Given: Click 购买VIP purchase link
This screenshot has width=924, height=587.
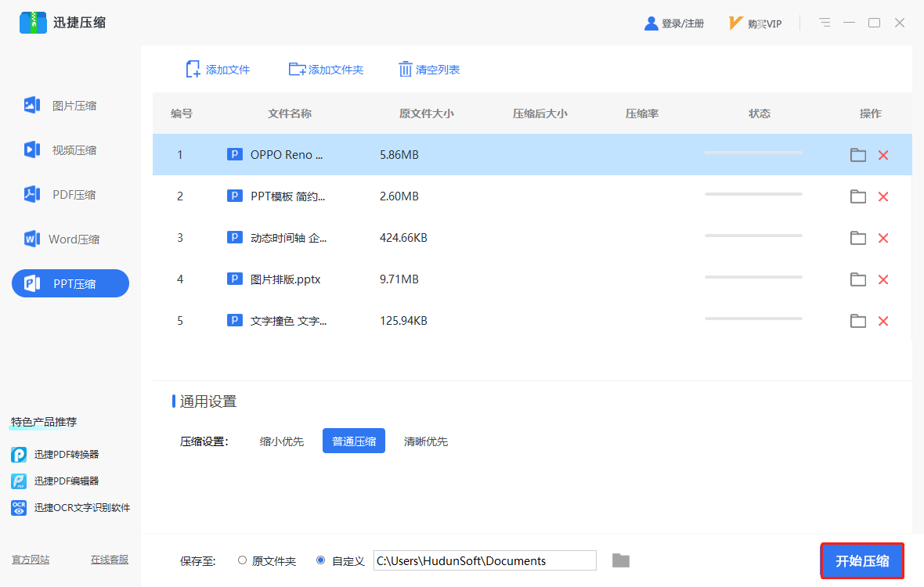Looking at the screenshot, I should tap(756, 23).
